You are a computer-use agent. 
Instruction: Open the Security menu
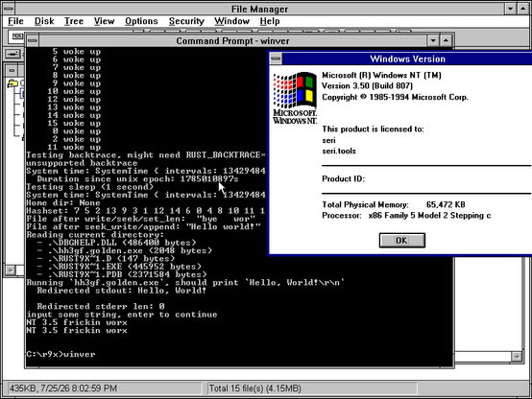pyautogui.click(x=186, y=21)
